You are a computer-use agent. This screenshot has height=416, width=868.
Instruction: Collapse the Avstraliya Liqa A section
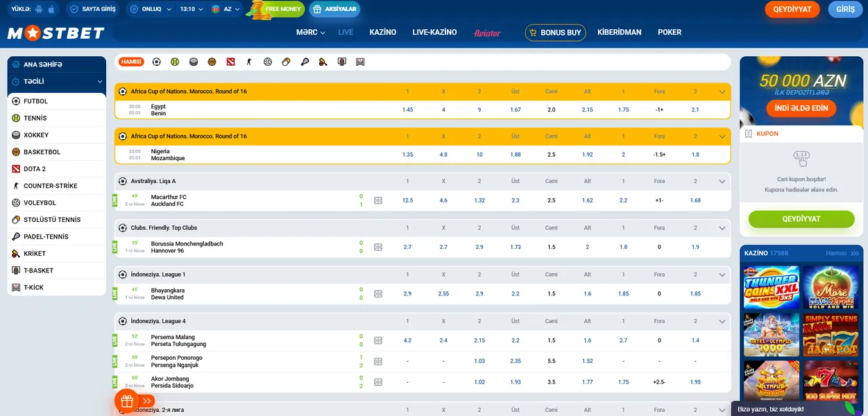click(722, 182)
